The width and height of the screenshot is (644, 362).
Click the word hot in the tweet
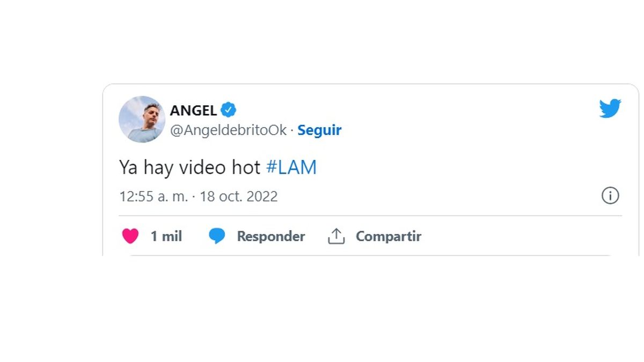coord(246,168)
